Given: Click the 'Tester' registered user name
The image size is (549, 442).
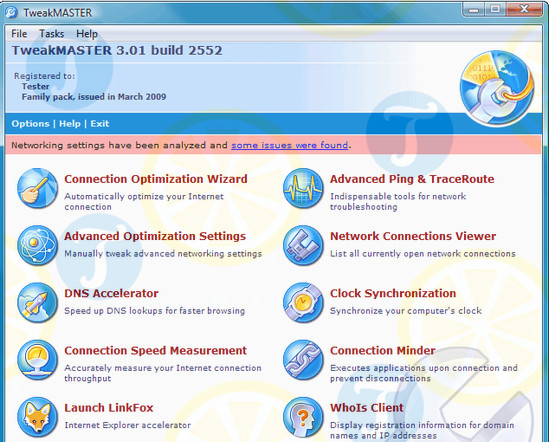Looking at the screenshot, I should [35, 86].
